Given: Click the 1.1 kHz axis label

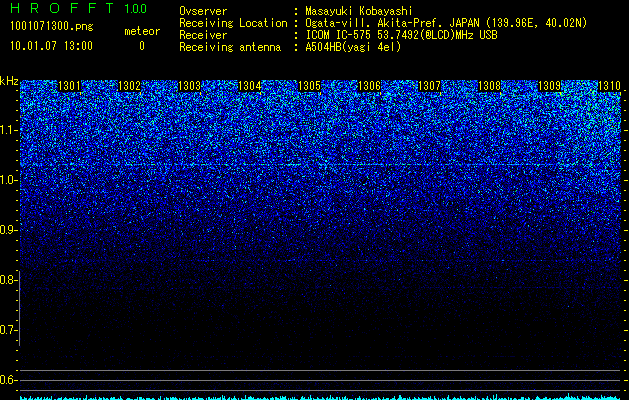Looking at the screenshot, I should point(8,130).
